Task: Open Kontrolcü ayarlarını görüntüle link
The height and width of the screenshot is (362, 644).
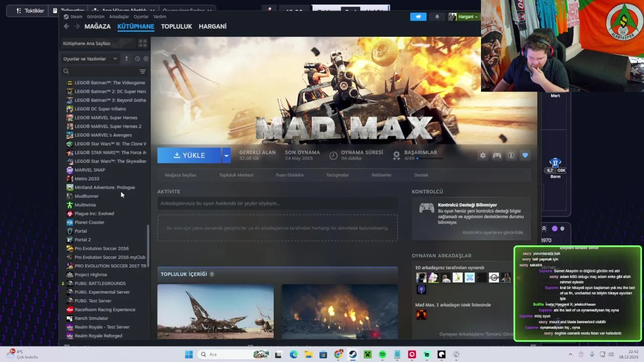Action: 493,232
